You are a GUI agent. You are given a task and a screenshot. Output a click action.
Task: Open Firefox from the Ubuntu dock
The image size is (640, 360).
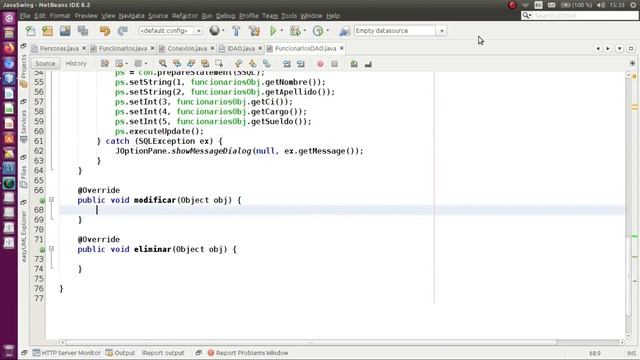(x=9, y=48)
